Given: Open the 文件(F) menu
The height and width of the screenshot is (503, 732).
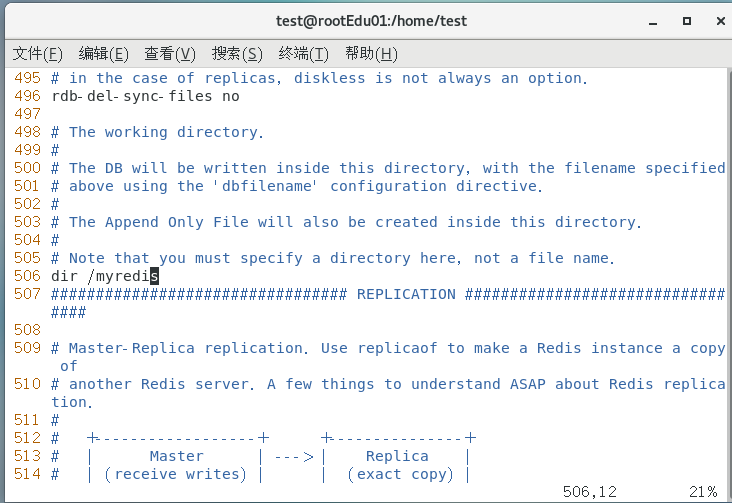Looking at the screenshot, I should click(37, 53).
